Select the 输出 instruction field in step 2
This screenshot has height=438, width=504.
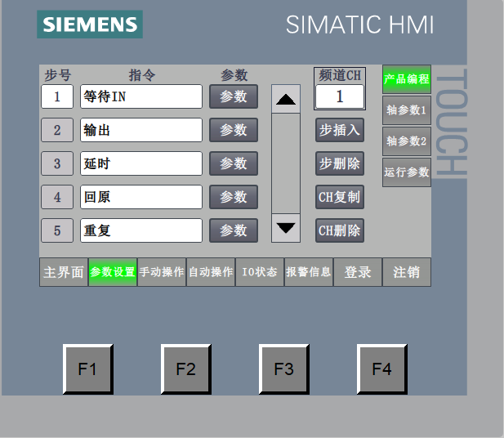(140, 130)
